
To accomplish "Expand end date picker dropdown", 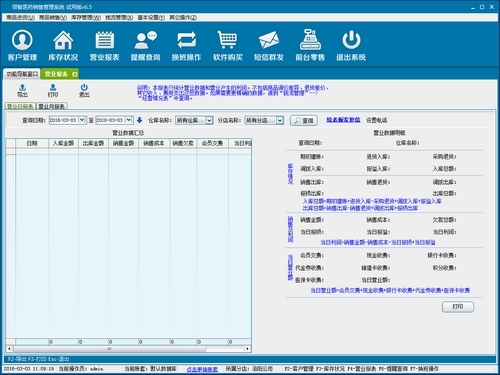I will pos(129,120).
